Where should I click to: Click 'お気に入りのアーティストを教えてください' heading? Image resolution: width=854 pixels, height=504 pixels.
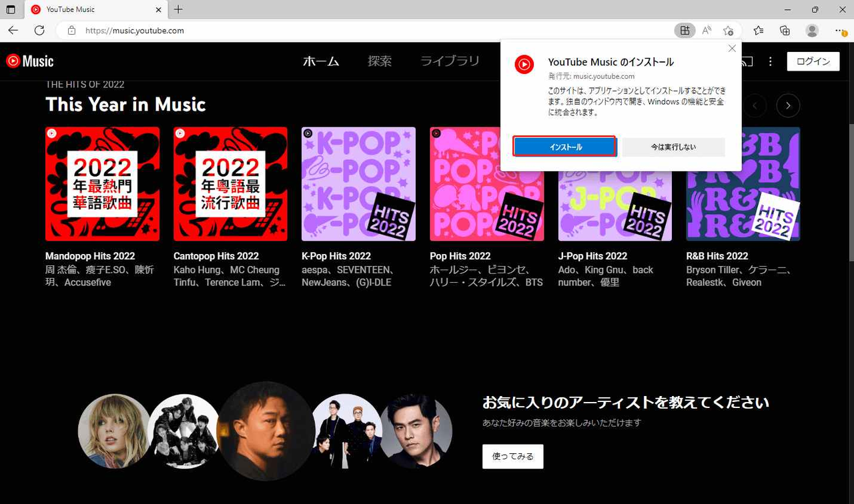coord(625,403)
